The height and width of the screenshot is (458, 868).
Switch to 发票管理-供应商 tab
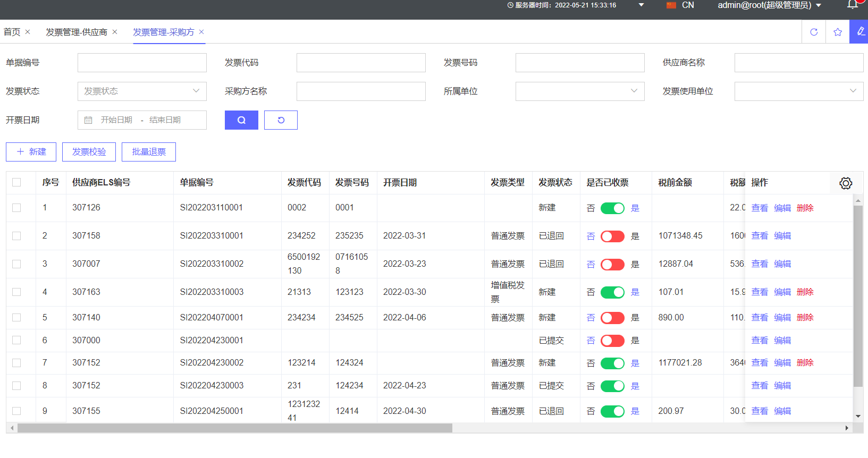coord(77,32)
